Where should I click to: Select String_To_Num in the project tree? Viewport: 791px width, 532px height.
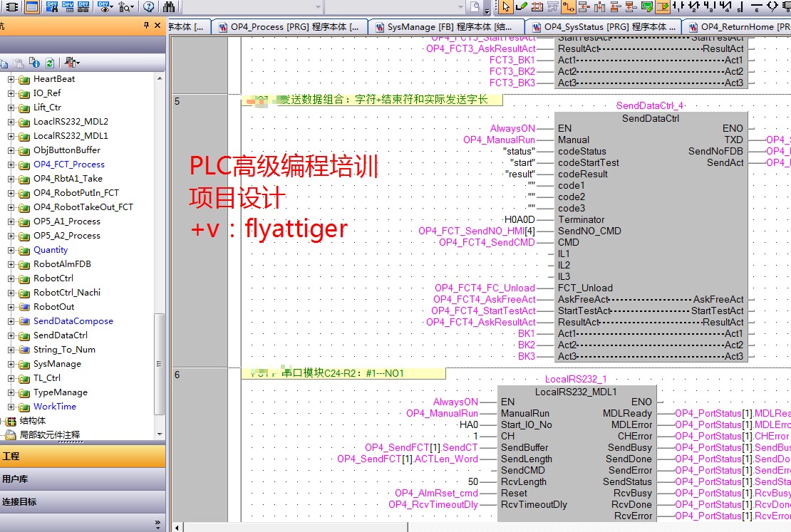pyautogui.click(x=64, y=350)
